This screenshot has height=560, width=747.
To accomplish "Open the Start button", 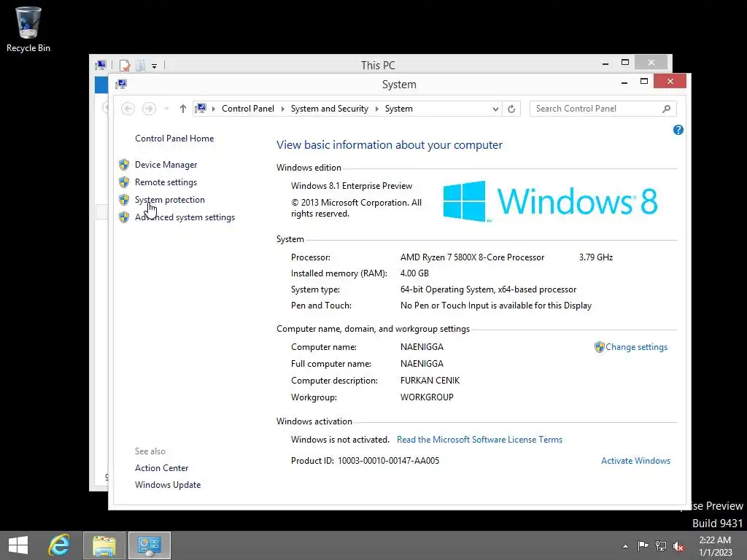I will (18, 545).
